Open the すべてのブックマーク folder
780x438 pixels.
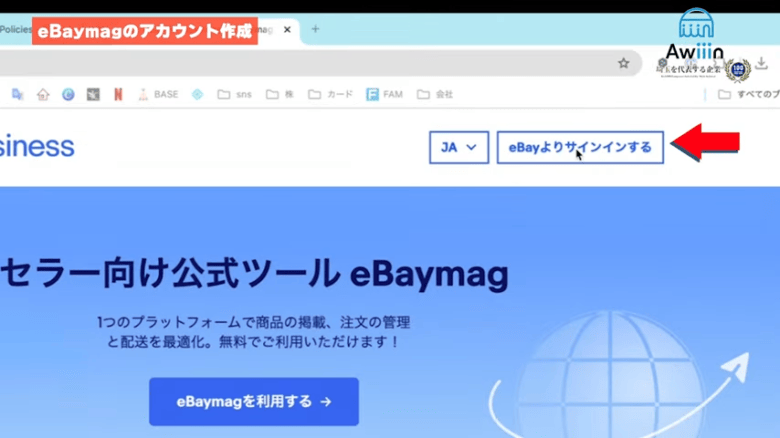pos(746,95)
